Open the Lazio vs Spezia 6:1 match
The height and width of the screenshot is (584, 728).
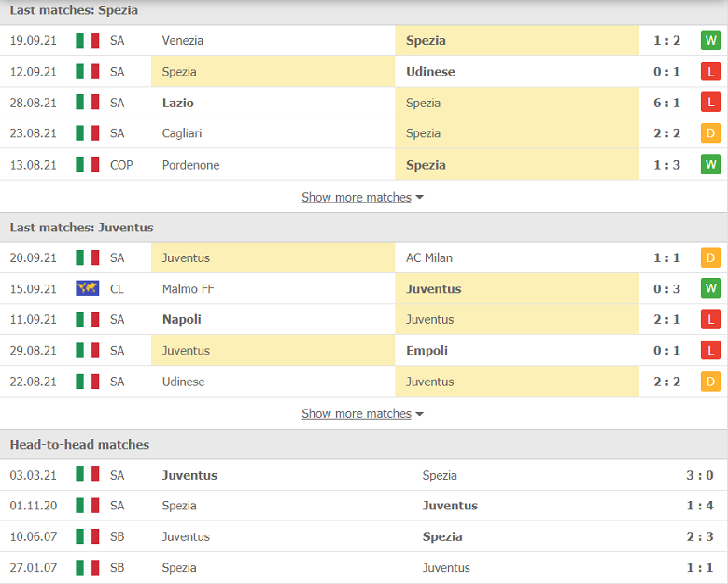tap(364, 103)
